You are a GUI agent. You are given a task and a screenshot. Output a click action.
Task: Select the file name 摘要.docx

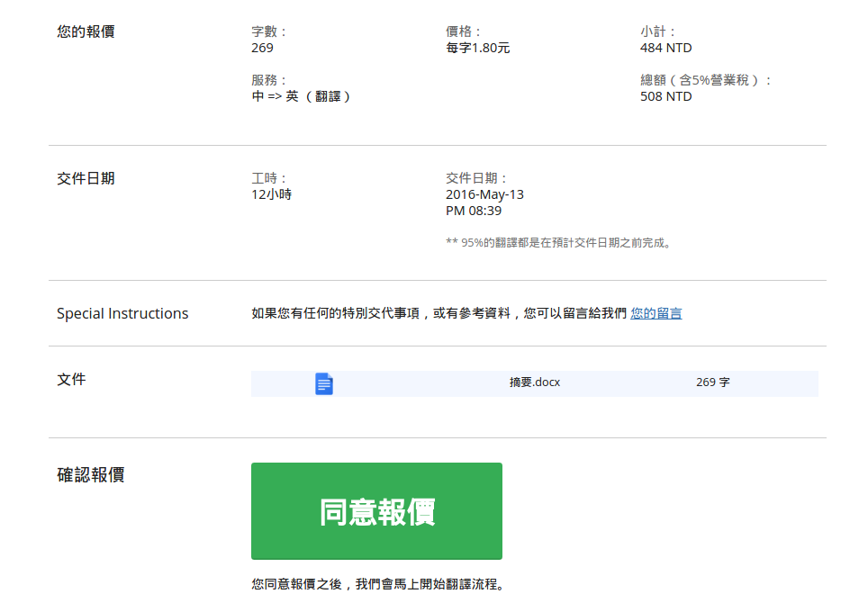pyautogui.click(x=535, y=382)
